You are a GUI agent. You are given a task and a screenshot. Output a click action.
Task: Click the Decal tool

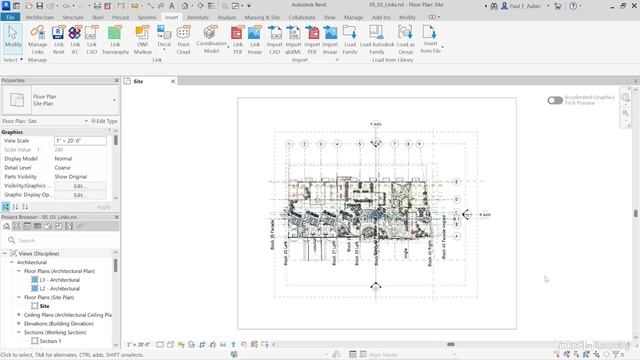(x=164, y=38)
